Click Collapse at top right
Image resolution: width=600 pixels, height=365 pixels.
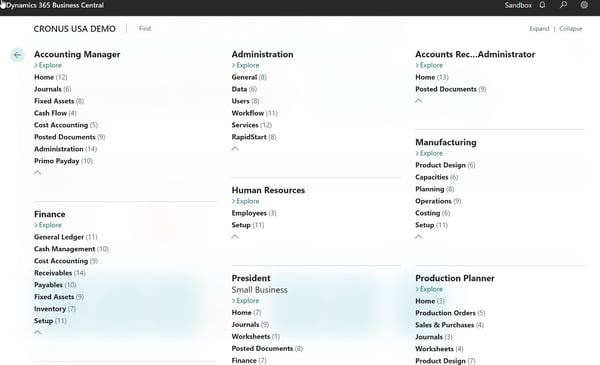coord(571,29)
